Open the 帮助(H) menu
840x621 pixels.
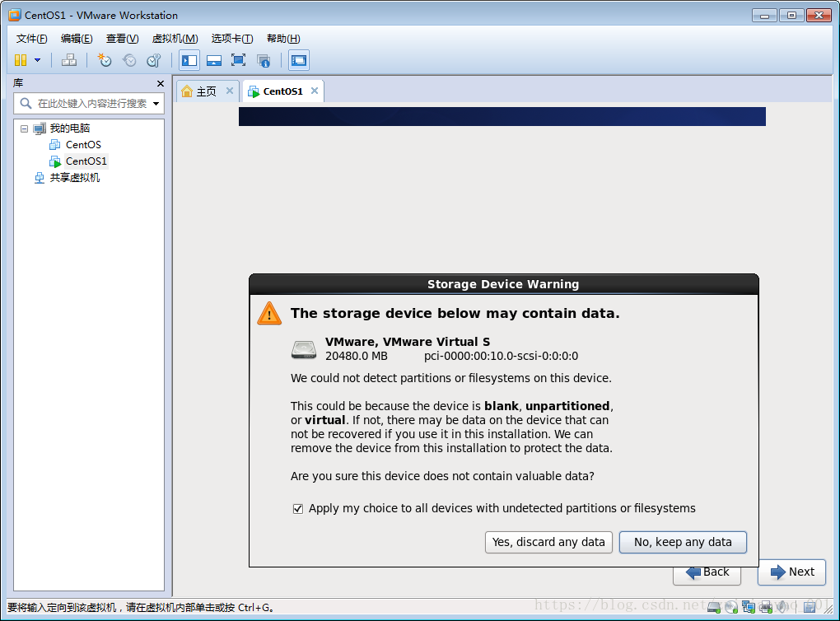pos(283,39)
